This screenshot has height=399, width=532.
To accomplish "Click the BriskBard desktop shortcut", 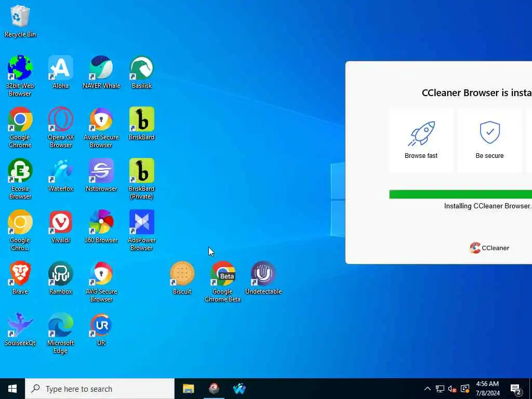I will [x=142, y=124].
